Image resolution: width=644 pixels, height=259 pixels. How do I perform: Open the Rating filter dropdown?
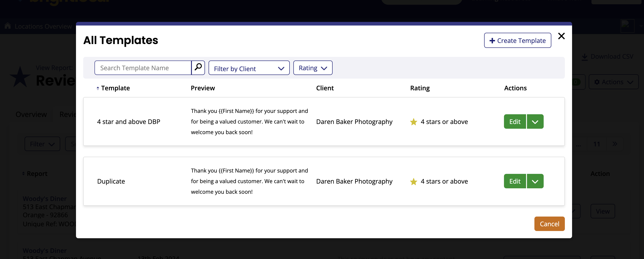point(313,68)
